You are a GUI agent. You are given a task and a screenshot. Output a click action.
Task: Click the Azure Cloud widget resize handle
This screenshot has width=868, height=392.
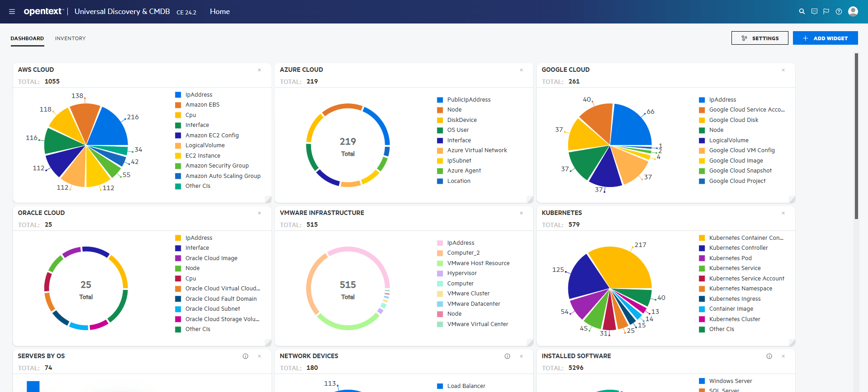tap(530, 200)
